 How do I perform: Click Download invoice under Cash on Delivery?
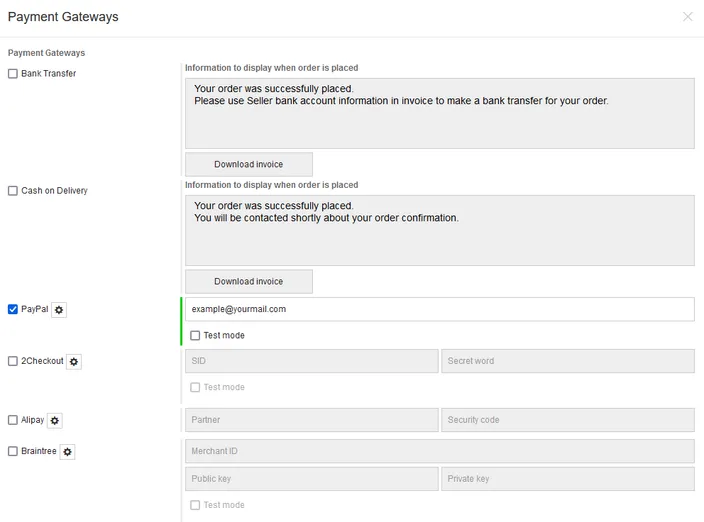(x=249, y=281)
